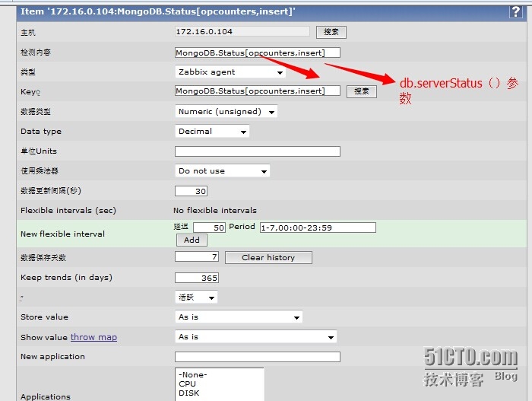Open the Numeric (unsigned) dropdown
This screenshot has height=401, width=532.
point(226,111)
